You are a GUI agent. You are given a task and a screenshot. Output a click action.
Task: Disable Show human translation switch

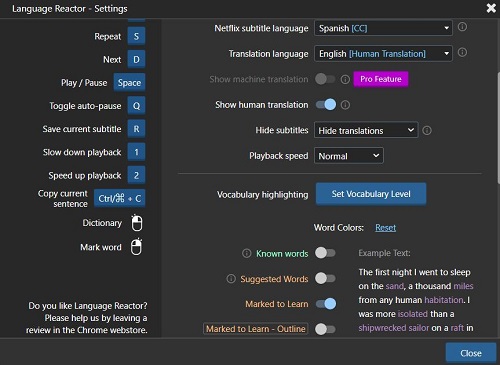pos(326,105)
